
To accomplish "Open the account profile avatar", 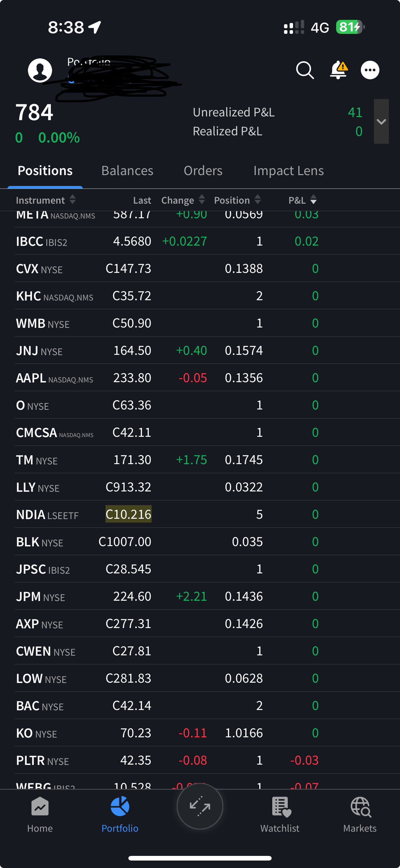I will pyautogui.click(x=40, y=70).
